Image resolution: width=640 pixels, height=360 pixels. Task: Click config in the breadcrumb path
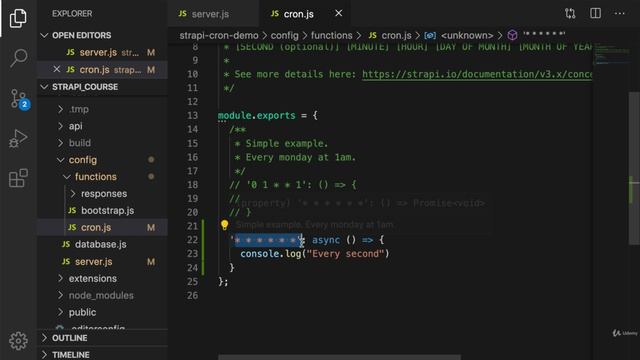[284, 36]
